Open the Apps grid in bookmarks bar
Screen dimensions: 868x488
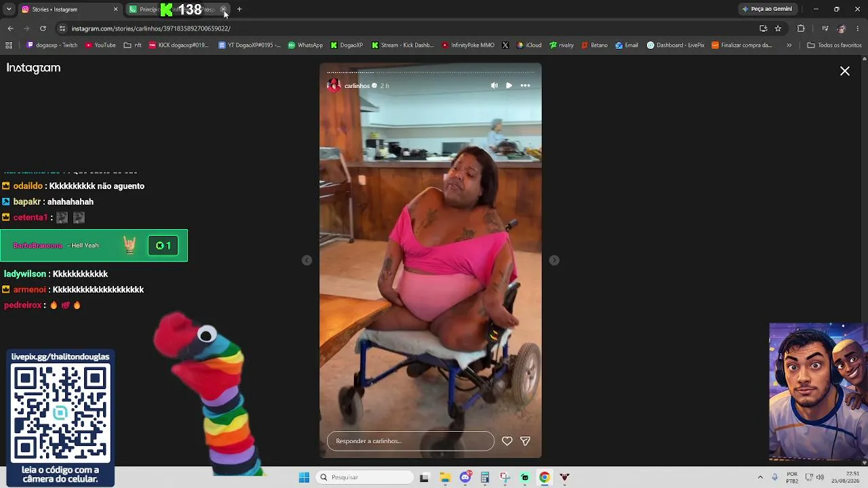[9, 45]
